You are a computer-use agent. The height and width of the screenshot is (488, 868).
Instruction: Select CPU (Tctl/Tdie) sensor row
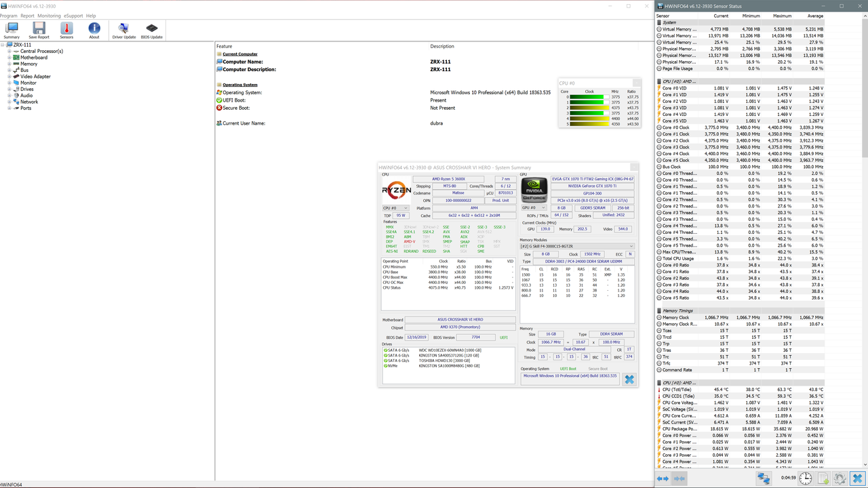tap(741, 390)
